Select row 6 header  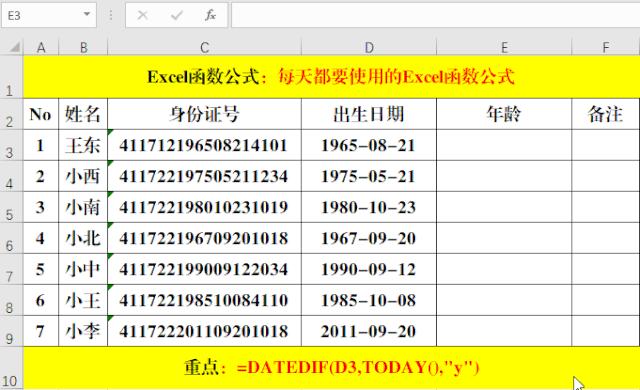11,238
